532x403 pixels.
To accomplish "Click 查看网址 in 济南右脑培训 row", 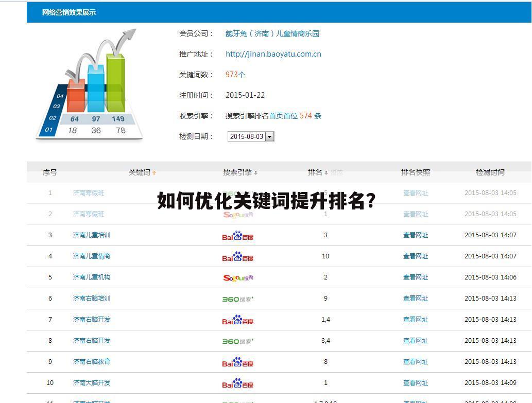I will 416,299.
